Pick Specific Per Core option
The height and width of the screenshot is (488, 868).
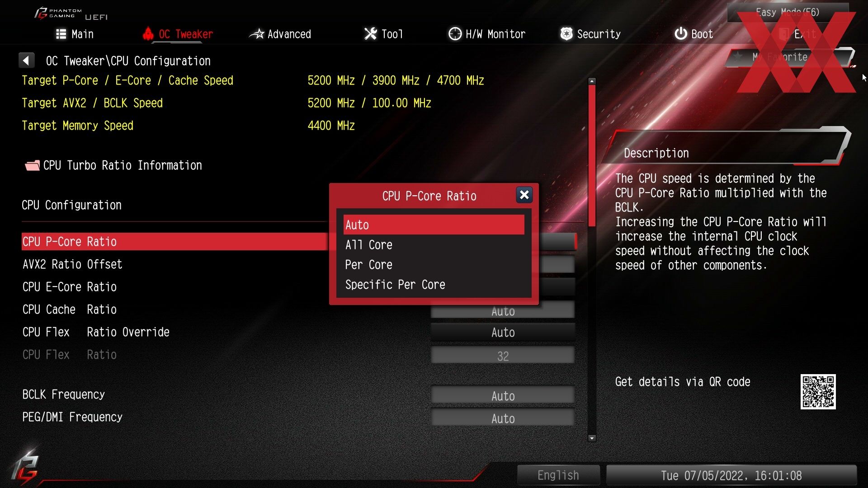point(434,285)
